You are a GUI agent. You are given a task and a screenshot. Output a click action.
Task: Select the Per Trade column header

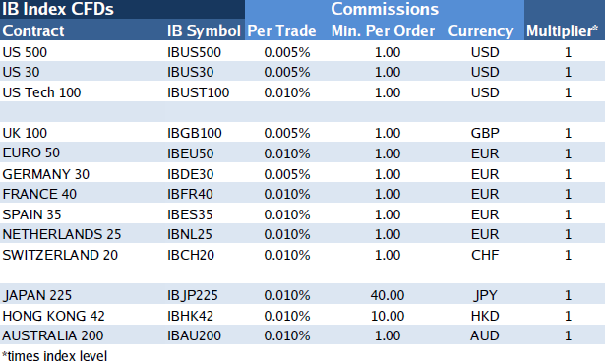281,30
